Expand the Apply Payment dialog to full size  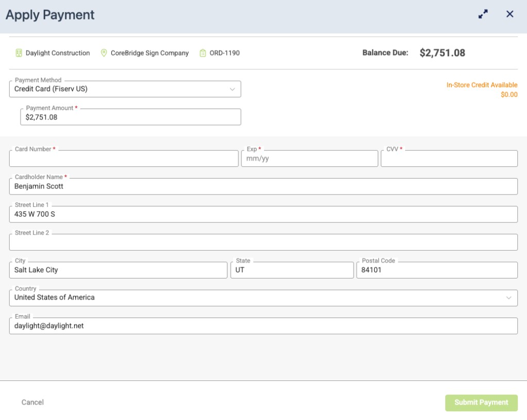tap(483, 14)
